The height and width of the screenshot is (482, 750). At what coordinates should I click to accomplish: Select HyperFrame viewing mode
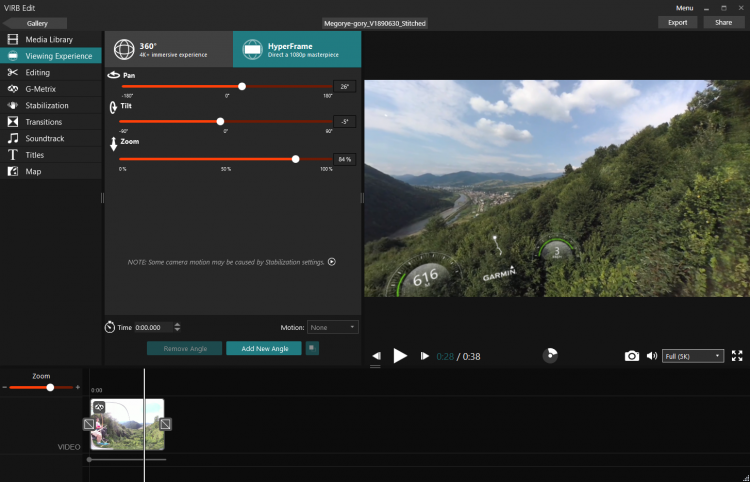click(x=297, y=49)
